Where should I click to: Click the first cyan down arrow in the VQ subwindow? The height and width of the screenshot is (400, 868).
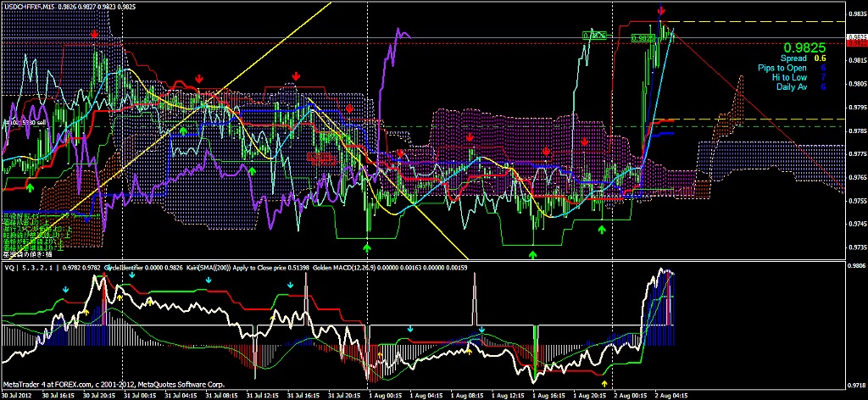click(64, 289)
